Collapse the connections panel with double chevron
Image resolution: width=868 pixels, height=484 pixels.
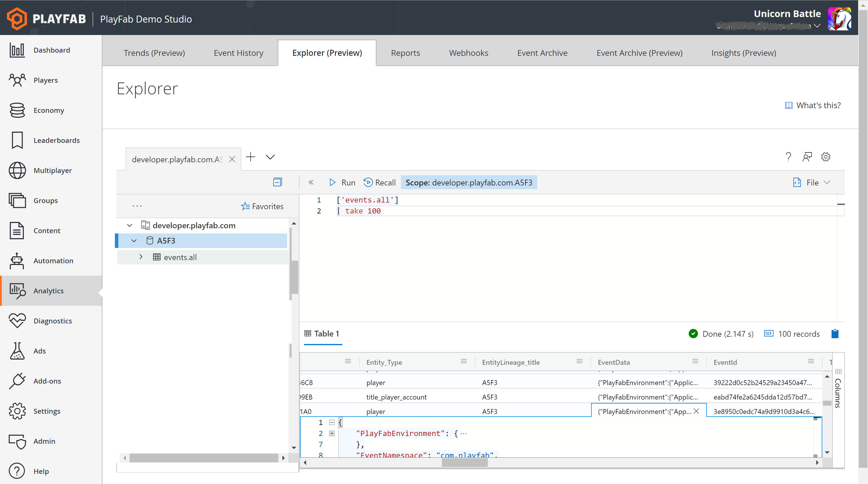click(311, 182)
